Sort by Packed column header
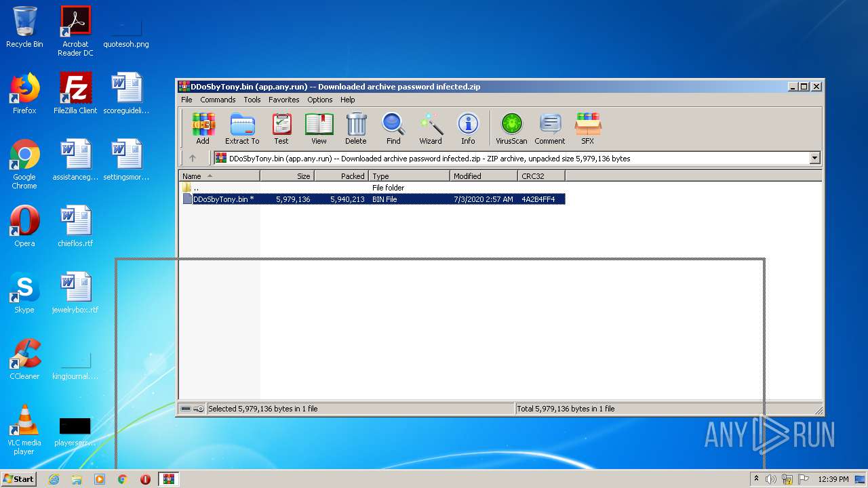 341,176
